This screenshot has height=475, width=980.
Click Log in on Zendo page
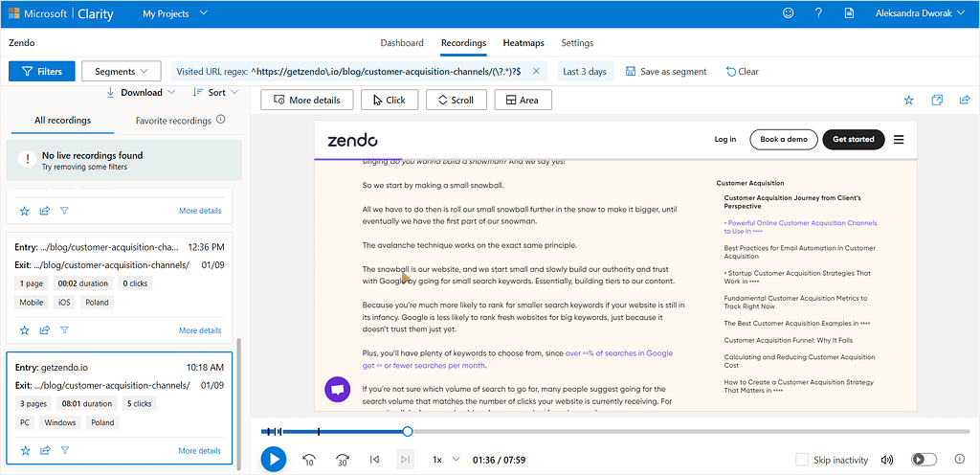pos(725,140)
